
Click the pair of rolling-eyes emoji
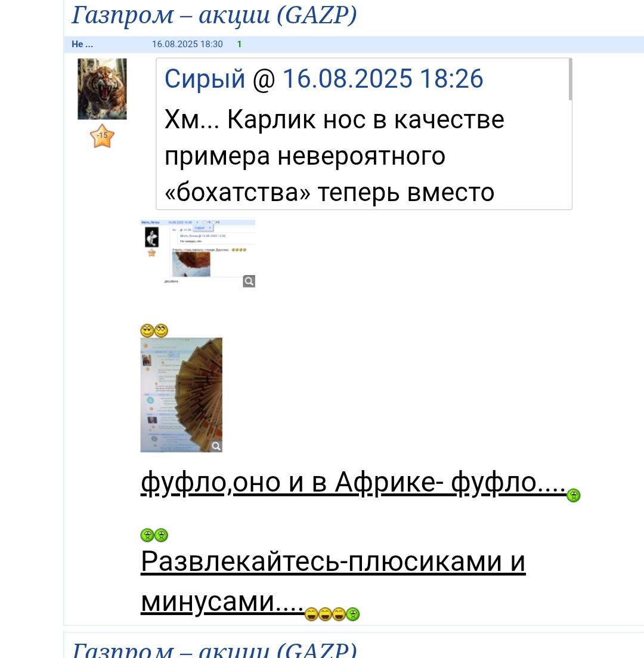pos(154,330)
